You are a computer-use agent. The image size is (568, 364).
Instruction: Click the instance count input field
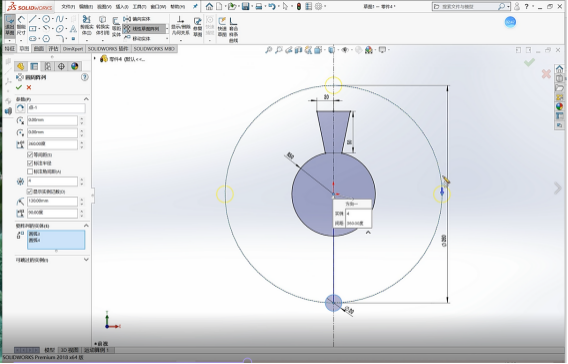click(x=52, y=181)
